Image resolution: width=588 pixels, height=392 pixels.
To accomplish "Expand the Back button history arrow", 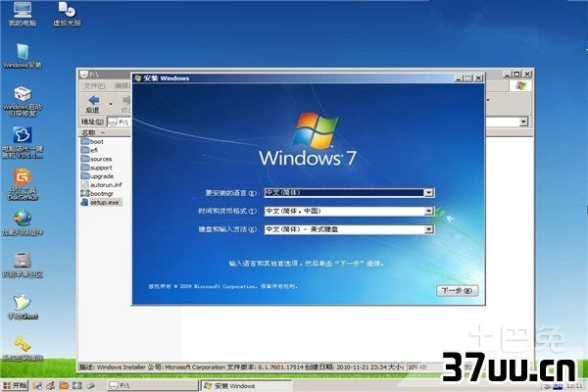I will coord(111,104).
